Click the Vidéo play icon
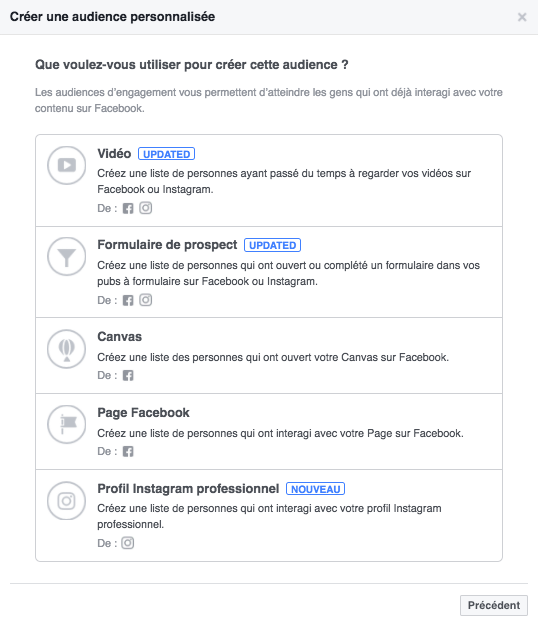 [x=66, y=165]
